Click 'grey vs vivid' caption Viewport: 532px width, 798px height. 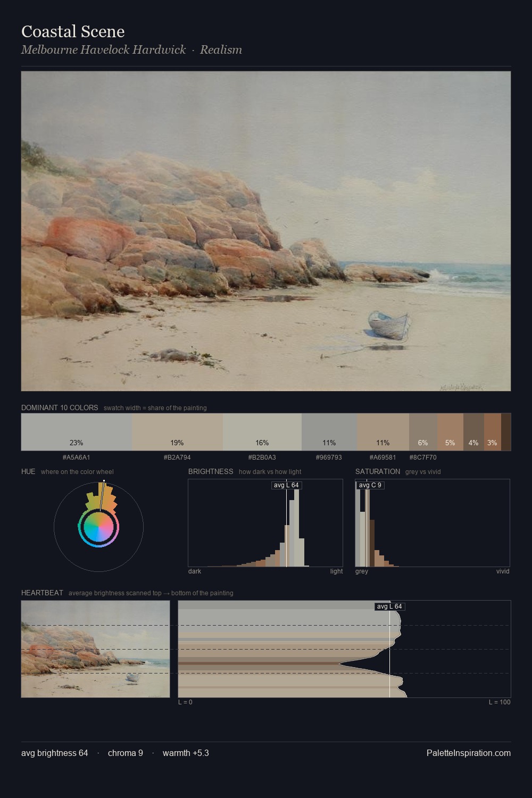tap(423, 472)
